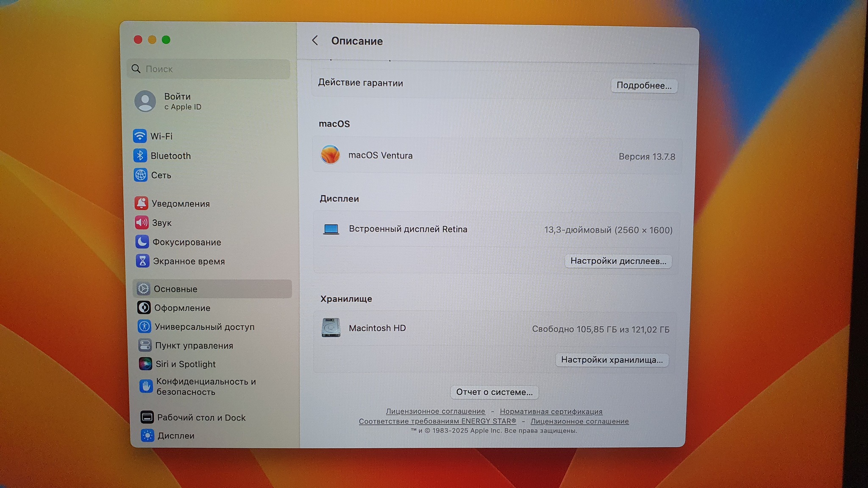The width and height of the screenshot is (868, 488).
Task: Select the Network globe icon
Action: click(140, 175)
